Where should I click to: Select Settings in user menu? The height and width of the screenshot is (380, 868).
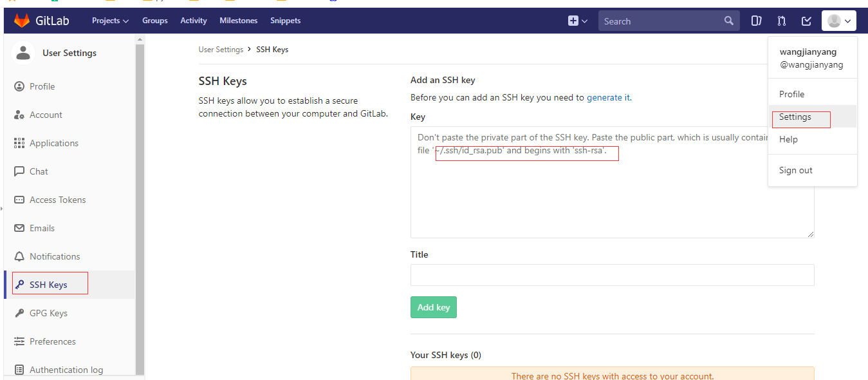tap(795, 117)
